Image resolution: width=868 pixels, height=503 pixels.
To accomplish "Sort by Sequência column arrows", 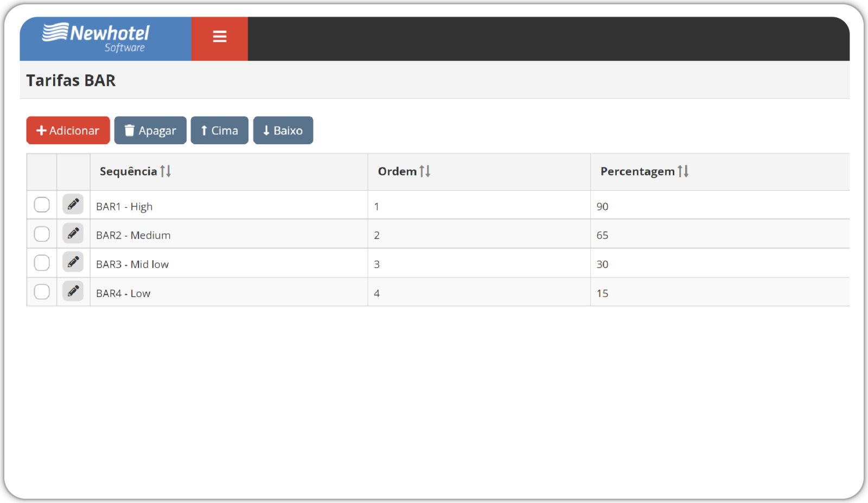I will 165,171.
